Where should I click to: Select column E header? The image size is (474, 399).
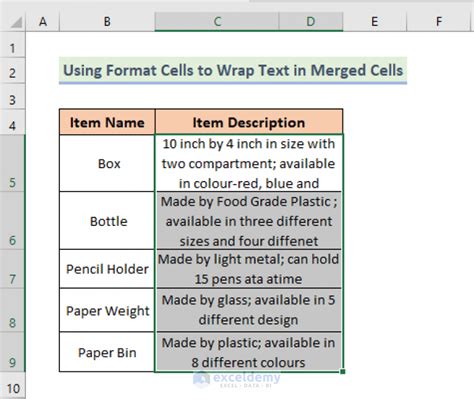[x=375, y=22]
